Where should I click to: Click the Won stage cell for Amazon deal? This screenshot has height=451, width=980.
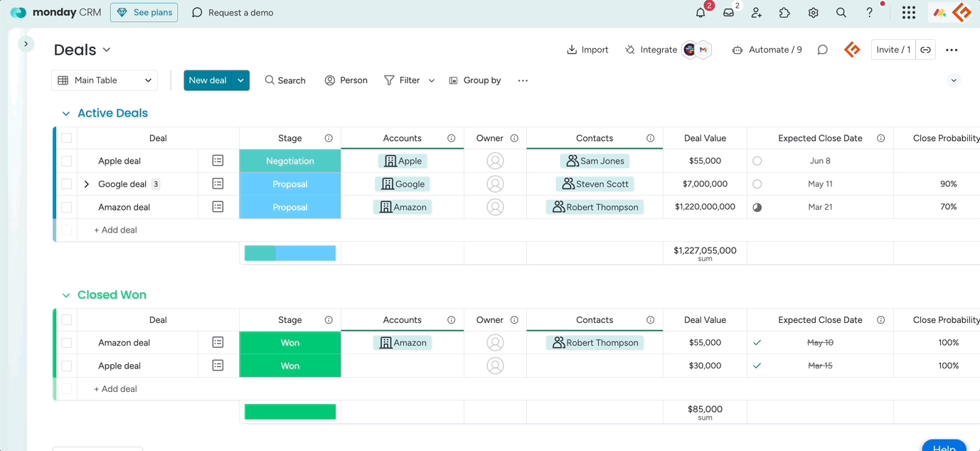[x=290, y=342]
